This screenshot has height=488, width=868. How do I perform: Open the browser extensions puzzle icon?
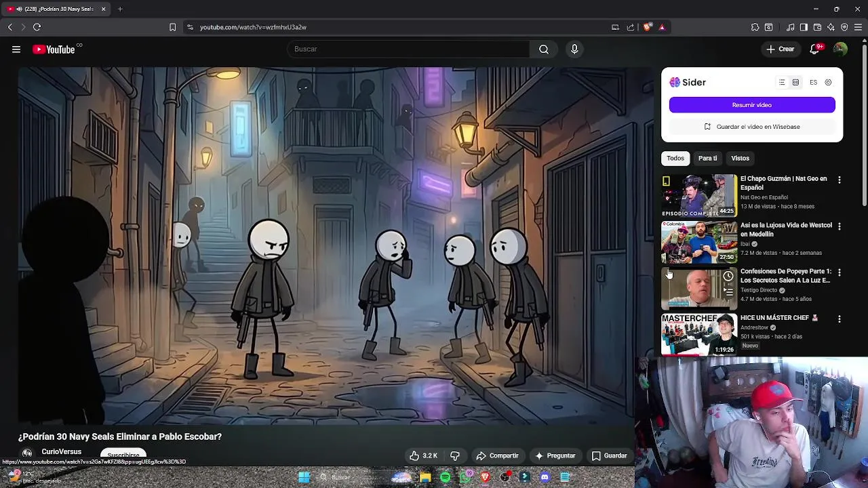click(755, 27)
